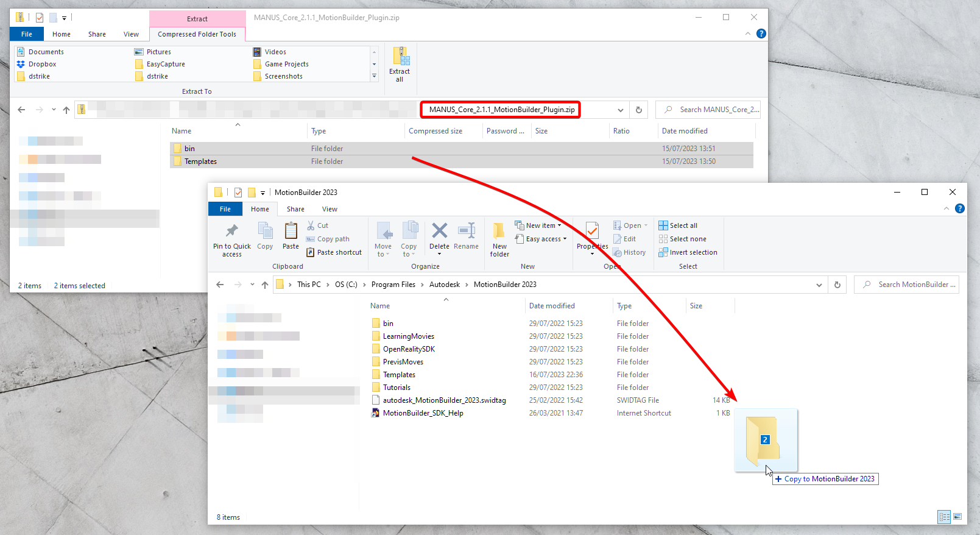Click the Extract all icon
This screenshot has width=980, height=535.
pos(400,63)
